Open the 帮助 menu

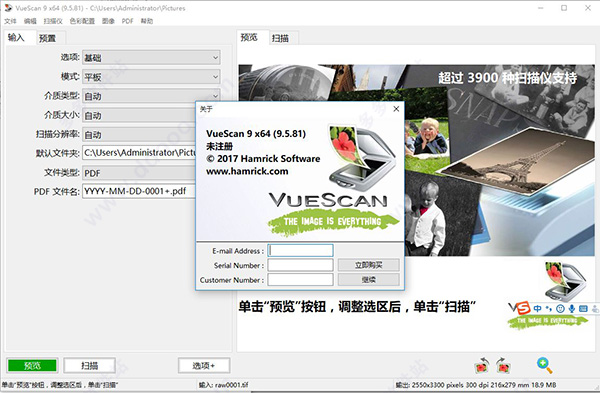pyautogui.click(x=147, y=21)
